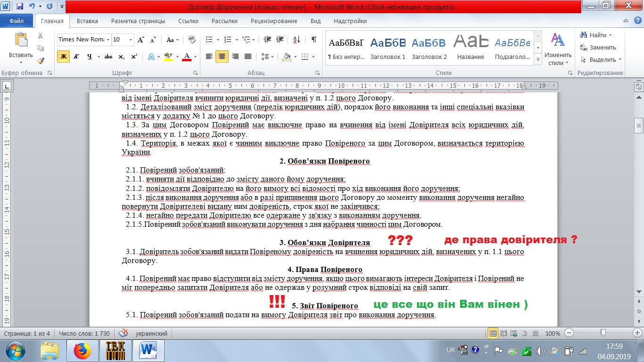
Task: Switch to the Разметка страницы tab
Action: (138, 21)
